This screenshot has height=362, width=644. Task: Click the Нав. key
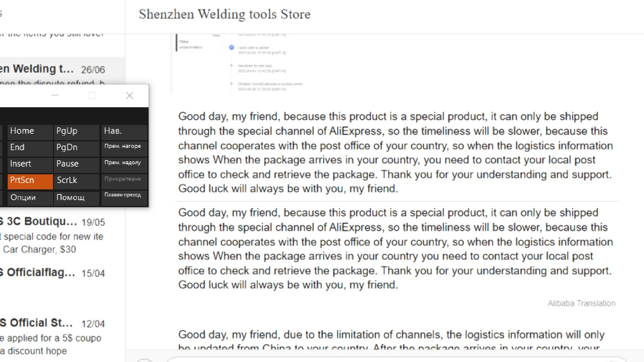coord(124,131)
